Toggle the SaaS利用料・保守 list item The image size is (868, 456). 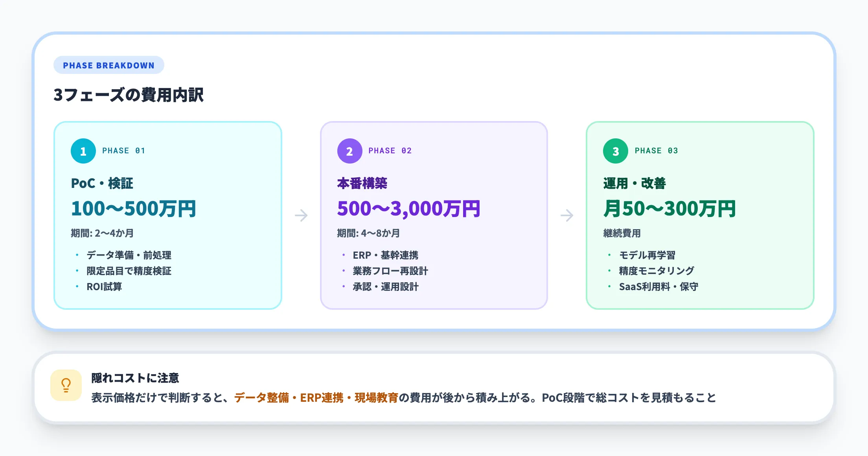tap(658, 287)
